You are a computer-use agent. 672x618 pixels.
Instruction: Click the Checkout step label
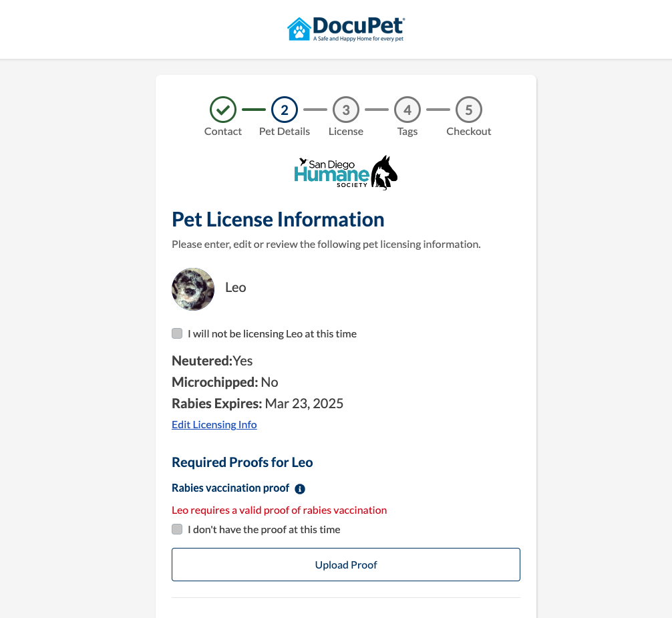pos(469,131)
